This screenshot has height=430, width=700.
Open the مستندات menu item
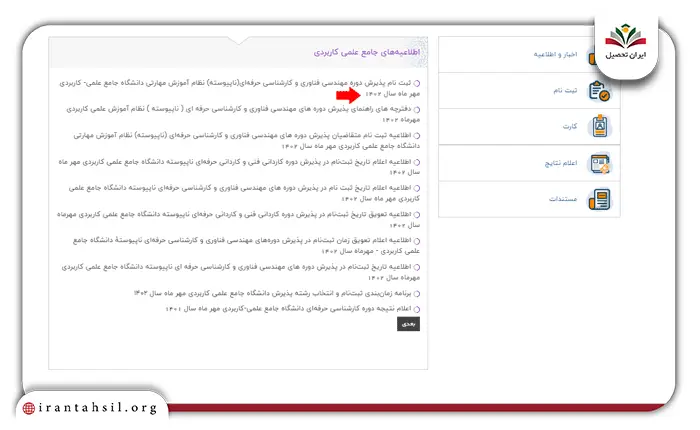tap(562, 199)
